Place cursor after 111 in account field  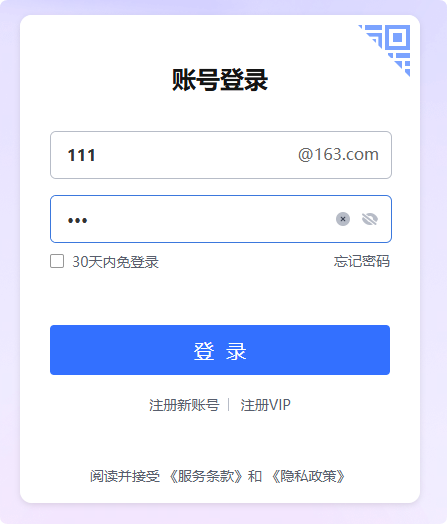click(x=99, y=155)
